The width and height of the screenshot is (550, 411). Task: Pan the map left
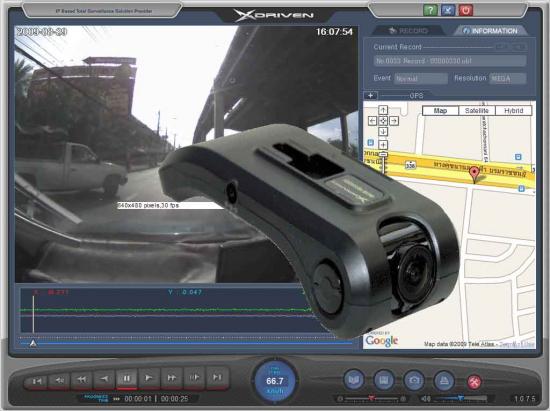pos(373,121)
